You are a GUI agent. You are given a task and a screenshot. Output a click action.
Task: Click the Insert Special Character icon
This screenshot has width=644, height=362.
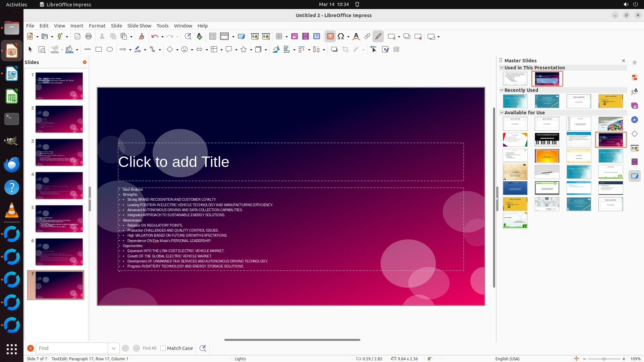341,37
